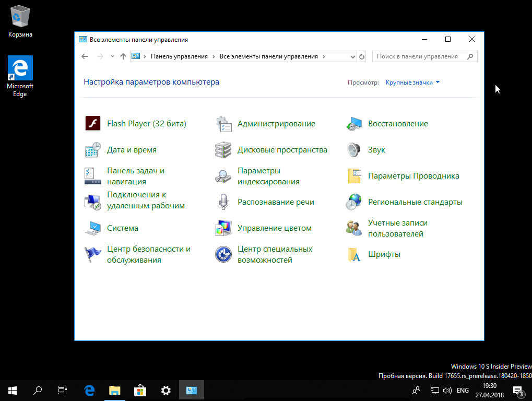The width and height of the screenshot is (532, 401).
Task: Expand chevron after Панель управления breadcrumb
Action: tap(214, 57)
